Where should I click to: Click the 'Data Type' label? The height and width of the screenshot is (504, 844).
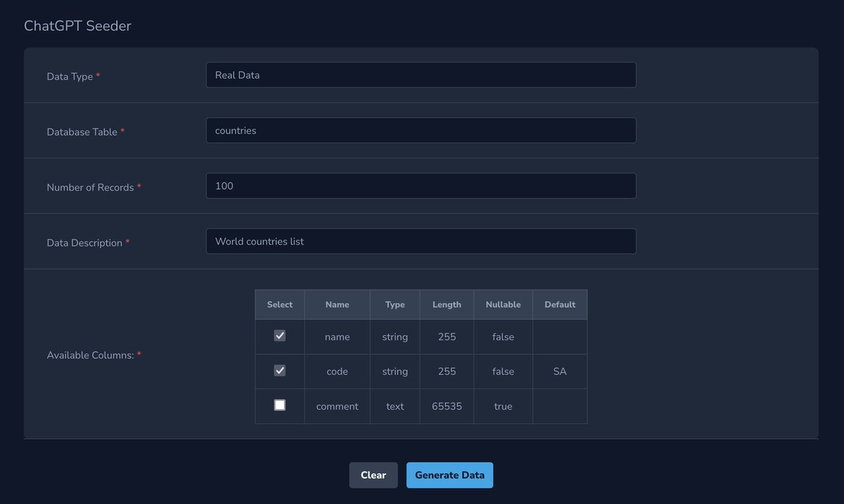[x=70, y=76]
